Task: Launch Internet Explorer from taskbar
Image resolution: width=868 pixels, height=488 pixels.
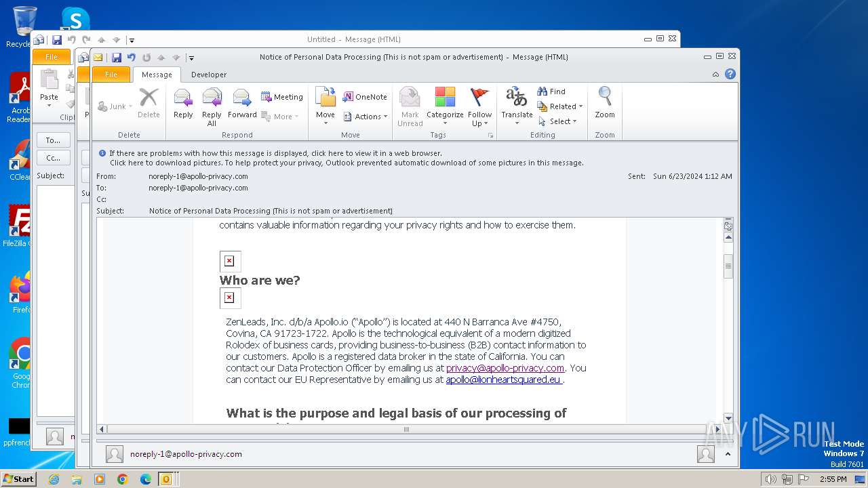Action: [54, 479]
